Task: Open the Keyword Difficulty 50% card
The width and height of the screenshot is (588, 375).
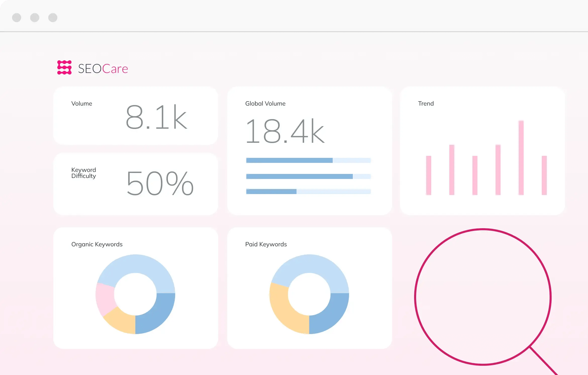Action: (x=136, y=184)
